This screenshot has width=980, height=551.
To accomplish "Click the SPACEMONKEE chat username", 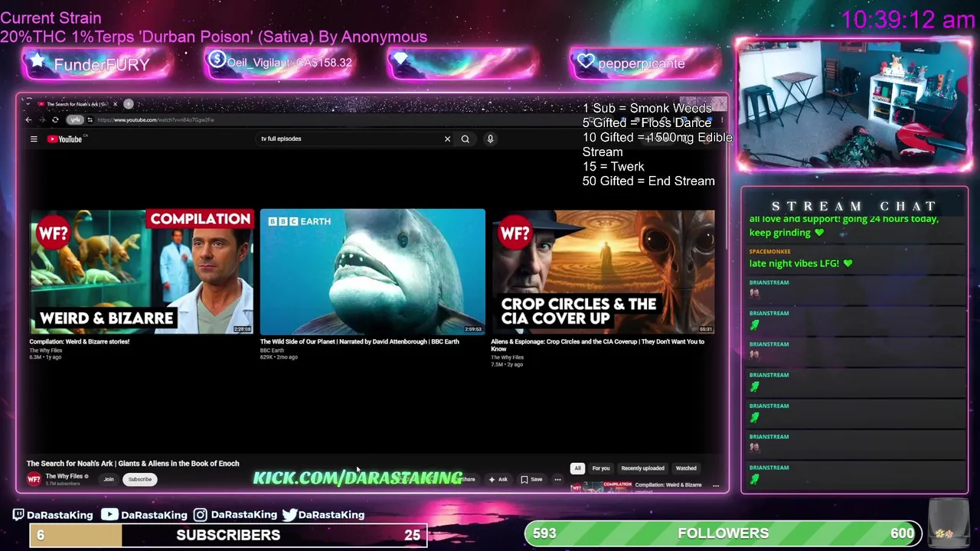I will [x=770, y=251].
